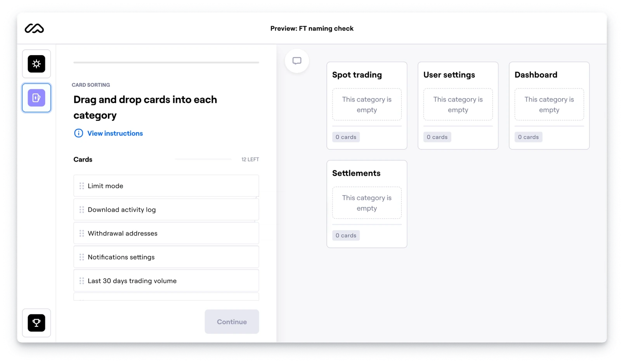Grab the drag handle on Download activity log
Viewport: 624px width, 364px height.
pyautogui.click(x=82, y=210)
